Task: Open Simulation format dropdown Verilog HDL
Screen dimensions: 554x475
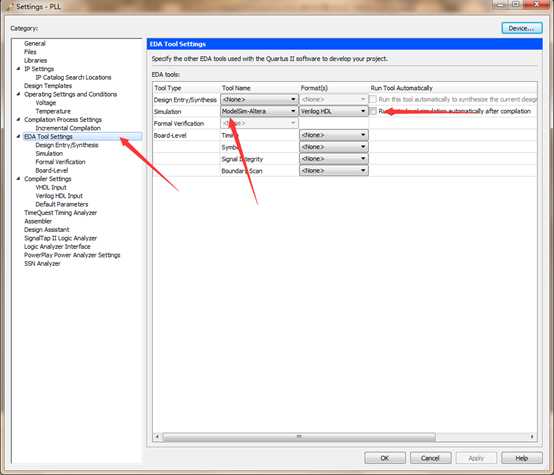Action: click(x=334, y=111)
